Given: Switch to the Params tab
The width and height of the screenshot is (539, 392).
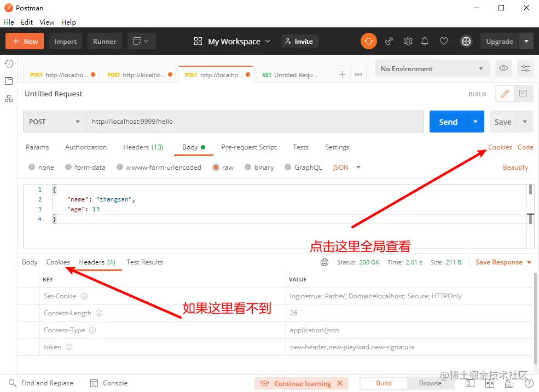Looking at the screenshot, I should [37, 147].
